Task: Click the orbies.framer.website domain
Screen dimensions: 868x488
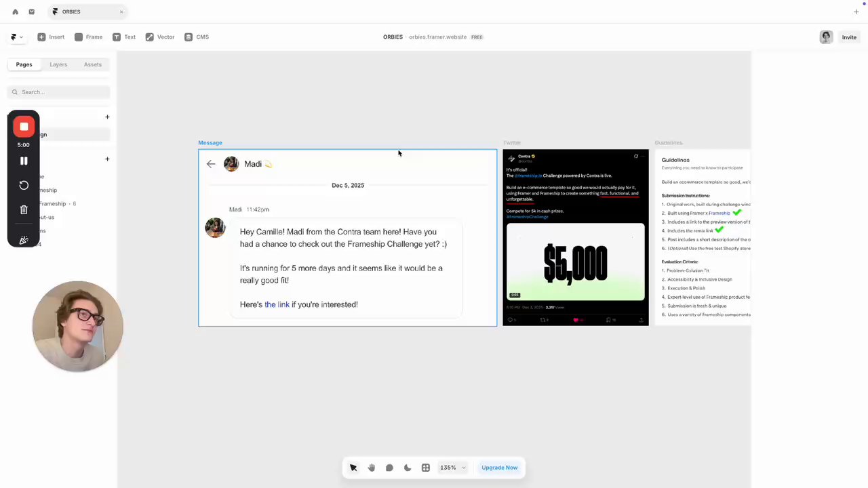Action: coord(437,37)
